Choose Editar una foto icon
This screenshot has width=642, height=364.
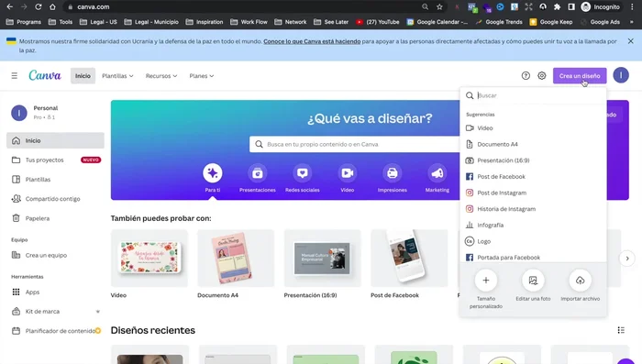click(x=533, y=281)
